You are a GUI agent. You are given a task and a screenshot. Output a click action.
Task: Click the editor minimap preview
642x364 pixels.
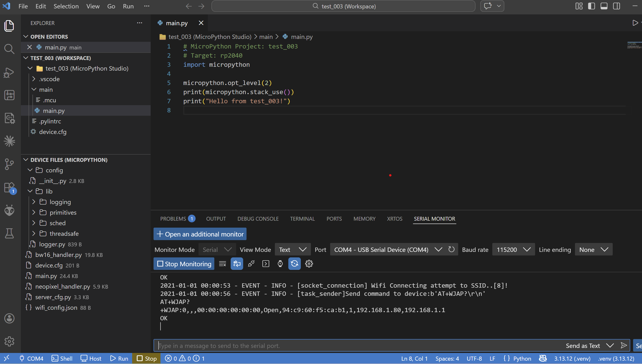(634, 45)
